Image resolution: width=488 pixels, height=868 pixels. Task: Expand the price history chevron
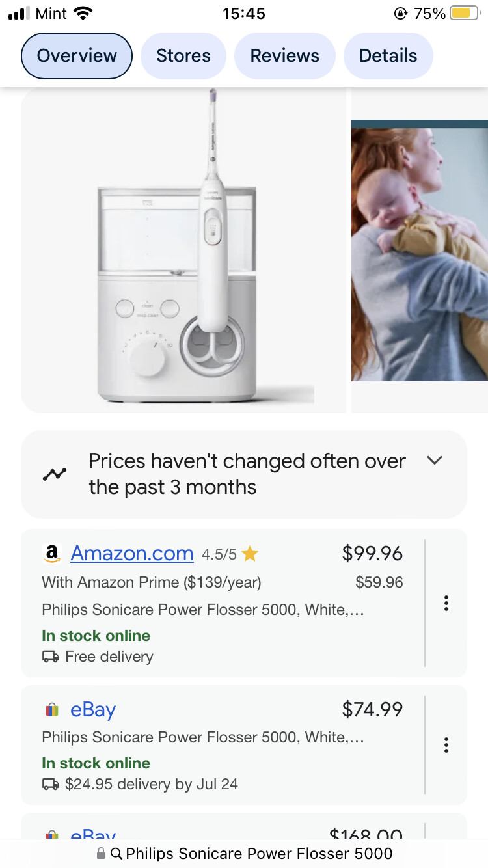[435, 461]
